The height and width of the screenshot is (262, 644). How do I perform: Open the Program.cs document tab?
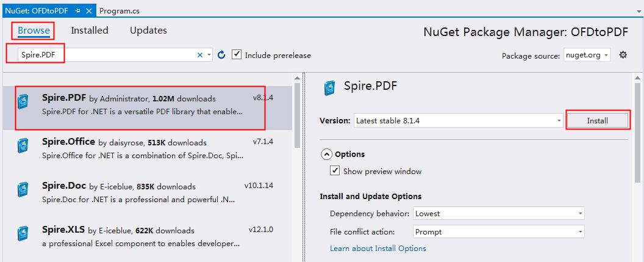pos(120,11)
